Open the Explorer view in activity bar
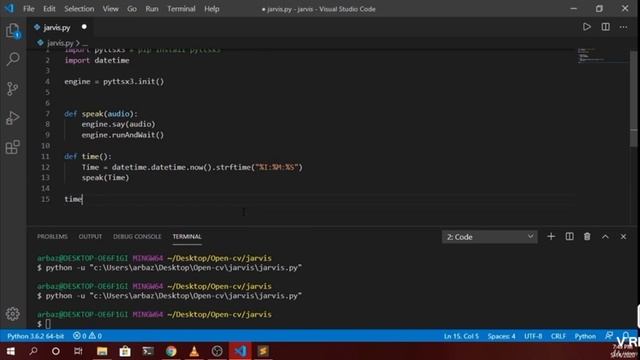This screenshot has height=360, width=640. pos(13,31)
